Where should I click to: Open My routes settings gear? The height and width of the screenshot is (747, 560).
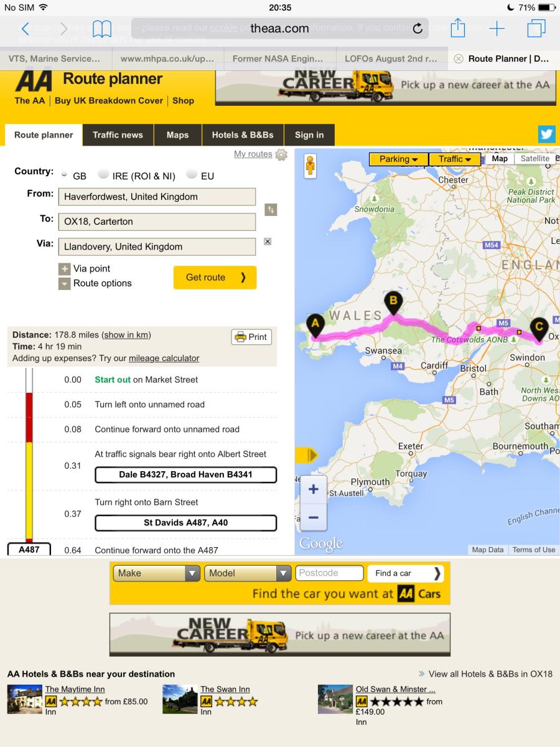coord(281,155)
